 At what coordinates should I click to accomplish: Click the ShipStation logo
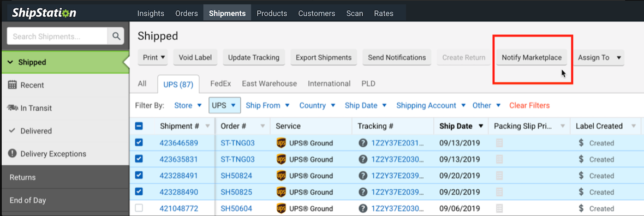click(x=44, y=13)
